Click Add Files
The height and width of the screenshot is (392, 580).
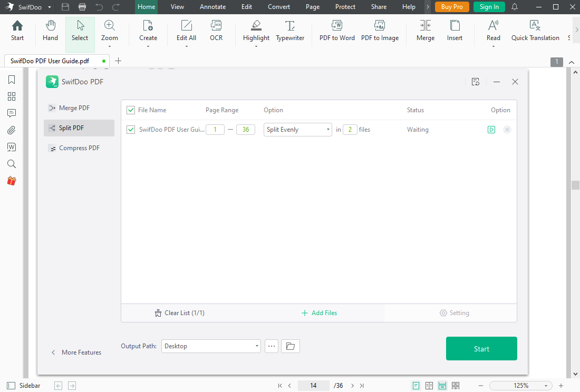(319, 313)
